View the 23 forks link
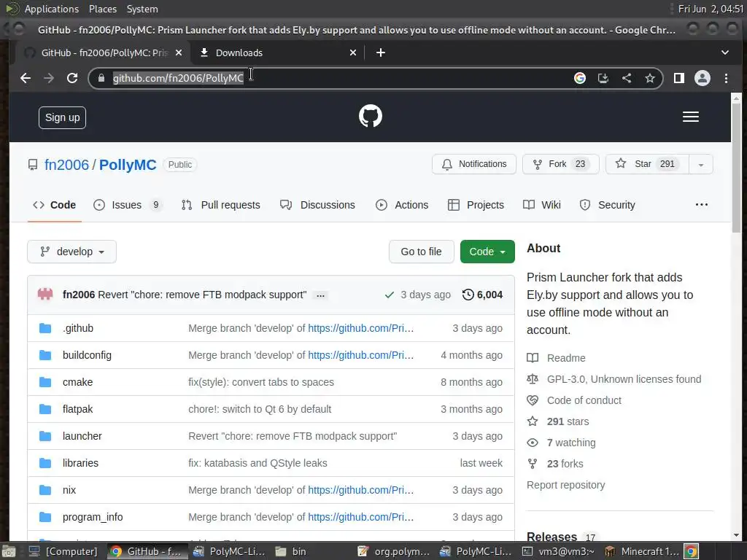 pos(565,464)
